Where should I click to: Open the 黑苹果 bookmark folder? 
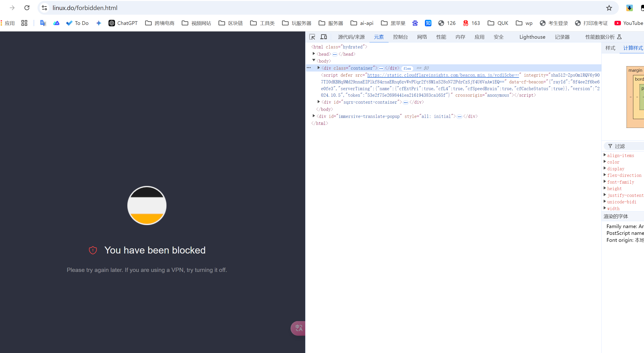point(393,23)
